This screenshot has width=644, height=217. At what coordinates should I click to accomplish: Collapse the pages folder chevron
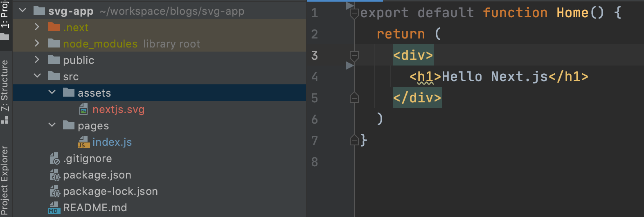[52, 125]
